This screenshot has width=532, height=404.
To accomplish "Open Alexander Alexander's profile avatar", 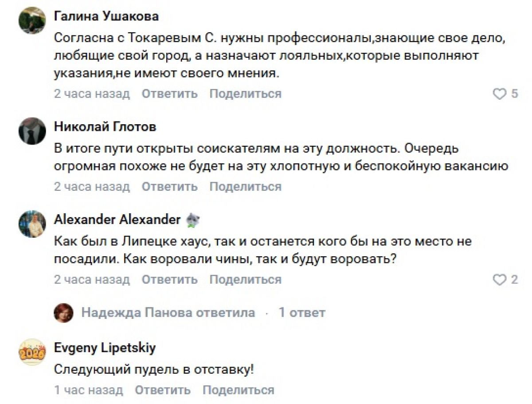I will point(32,224).
